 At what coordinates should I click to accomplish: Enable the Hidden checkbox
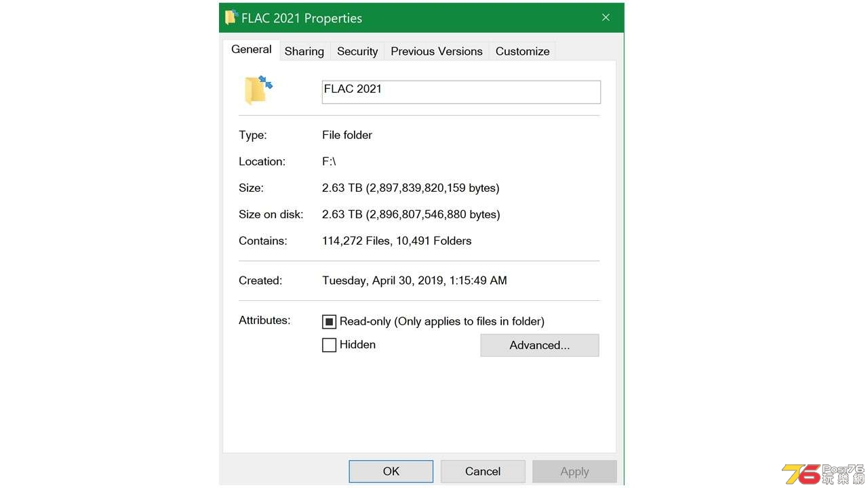click(329, 345)
